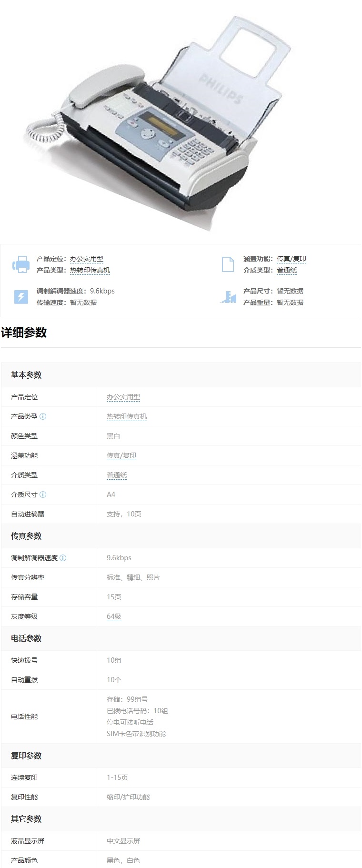Image resolution: width=362 pixels, height=868 pixels.
Task: Click the 64级 link in 灰度等级 row
Action: (114, 616)
